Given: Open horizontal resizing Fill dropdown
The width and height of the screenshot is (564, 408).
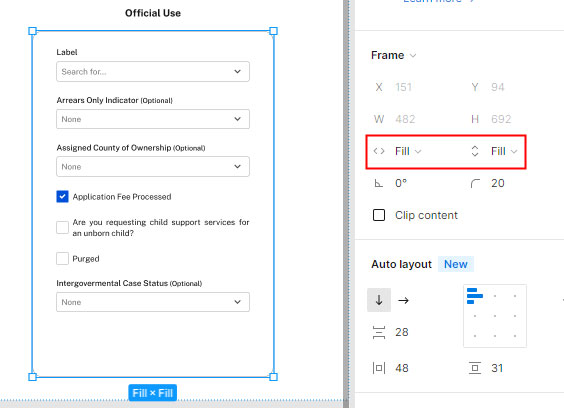Looking at the screenshot, I should click(408, 151).
